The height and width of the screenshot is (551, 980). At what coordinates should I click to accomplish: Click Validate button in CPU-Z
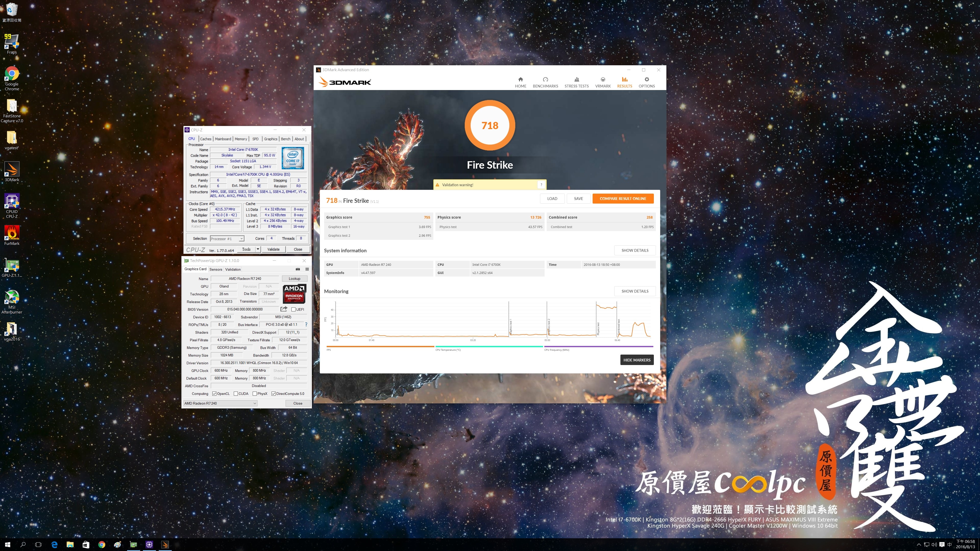coord(274,249)
